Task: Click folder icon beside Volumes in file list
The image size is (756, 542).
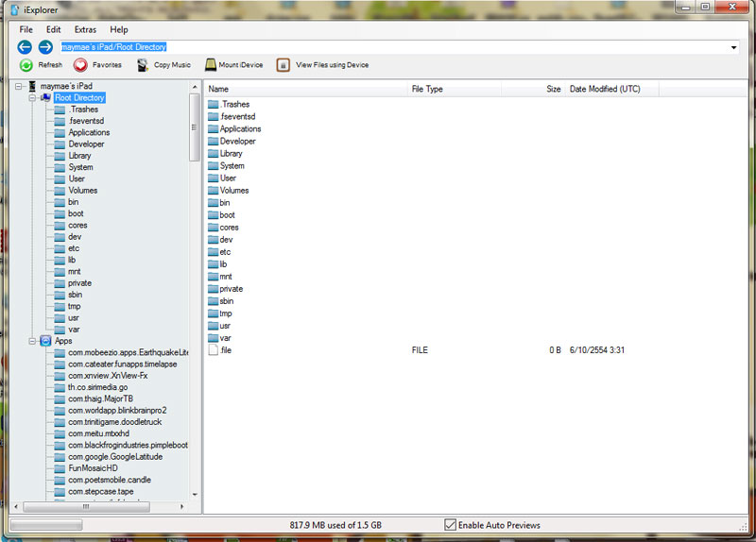Action: coord(214,191)
